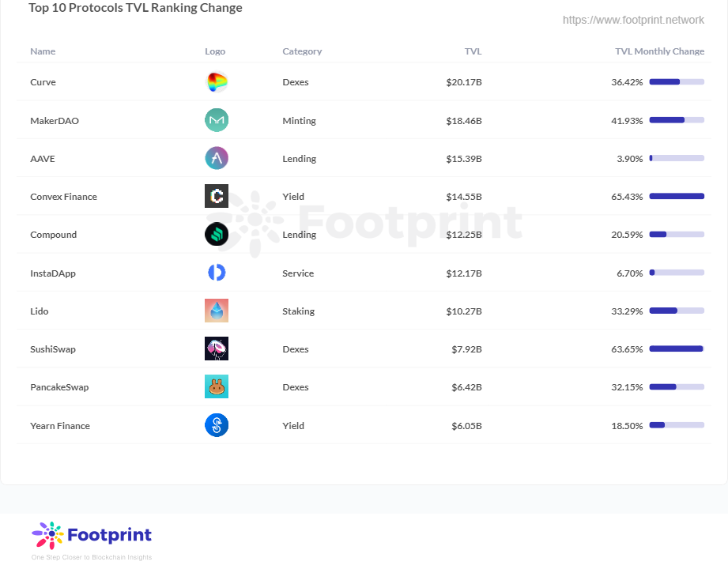Click the PancakeSwap bunny logo
Screen dimensions: 728x569
(x=217, y=386)
